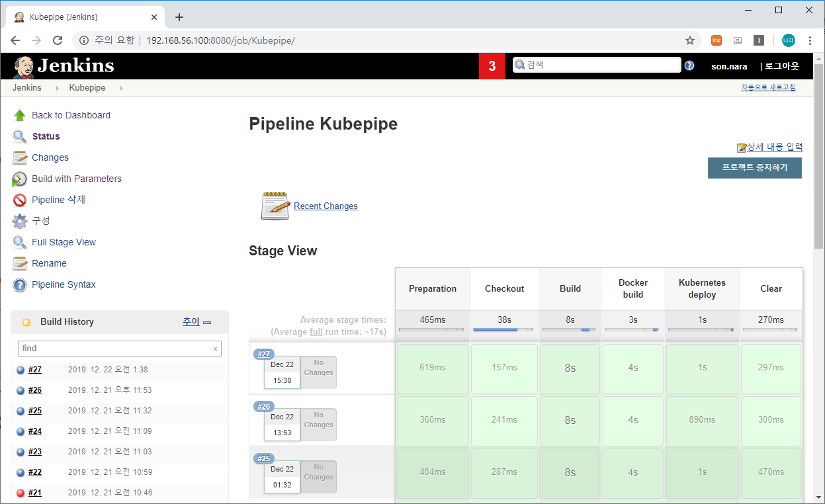Image resolution: width=825 pixels, height=504 pixels.
Task: Click the blue status ball of build #25
Action: [x=21, y=411]
